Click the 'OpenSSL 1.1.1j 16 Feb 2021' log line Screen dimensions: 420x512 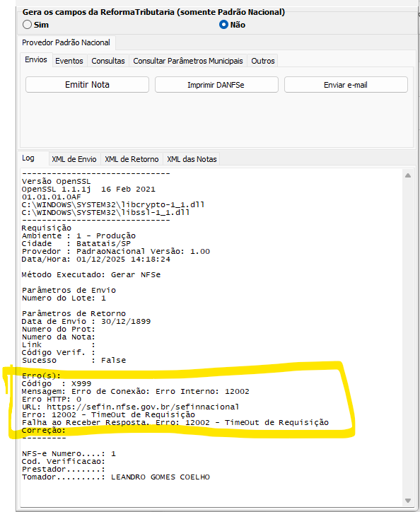88,189
